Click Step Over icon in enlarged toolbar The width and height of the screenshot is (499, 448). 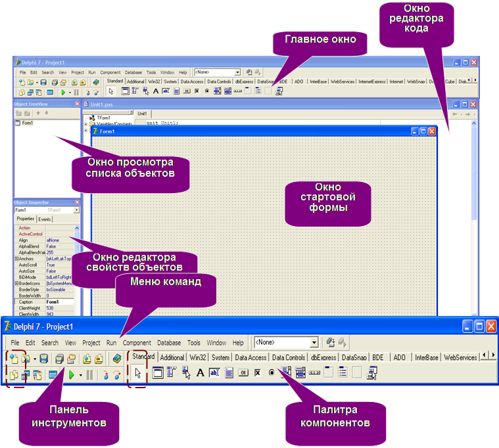coord(117,375)
